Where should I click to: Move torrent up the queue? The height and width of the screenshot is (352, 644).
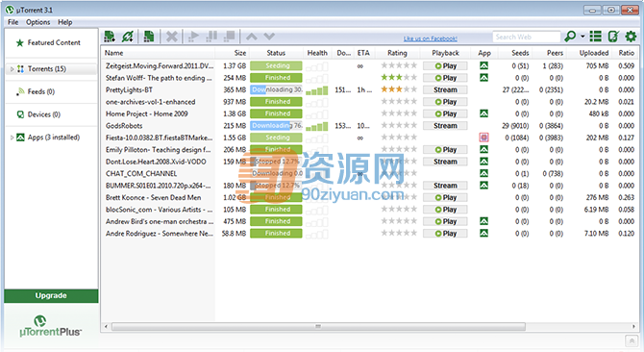pyautogui.click(x=252, y=37)
